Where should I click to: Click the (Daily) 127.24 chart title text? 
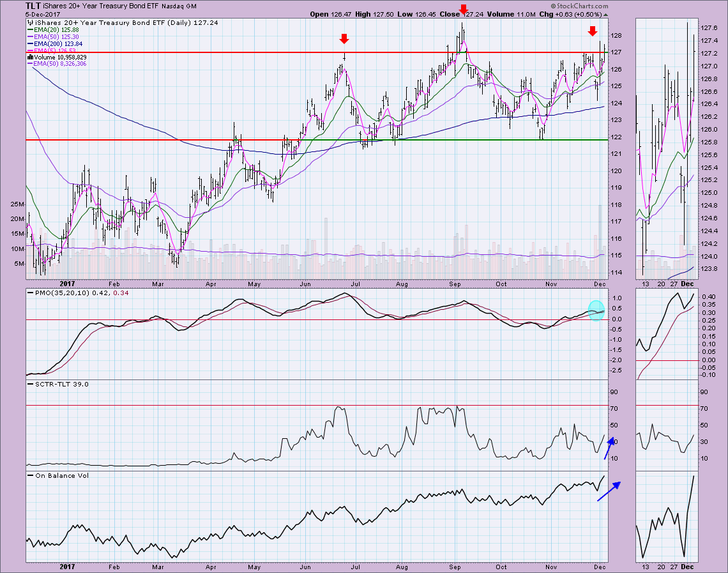click(x=192, y=22)
